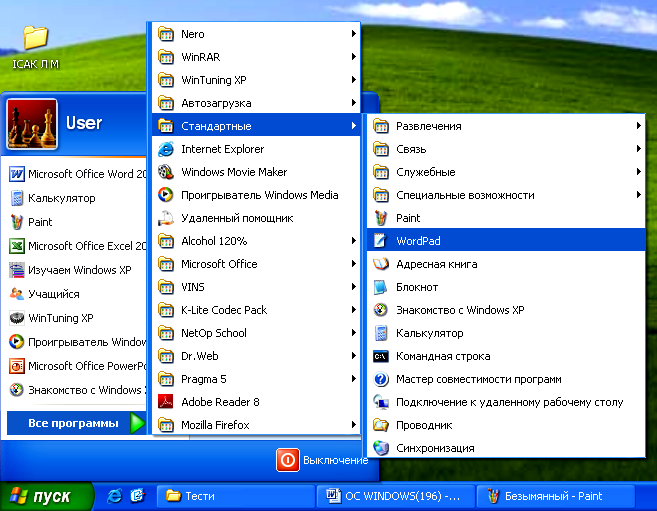Screen dimensions: 657x511
Task: Click the ІСАК Л М desktop folder
Action: click(36, 47)
